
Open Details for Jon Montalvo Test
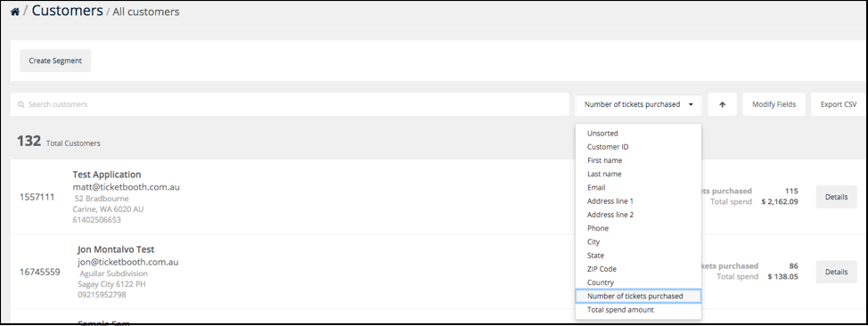(836, 272)
